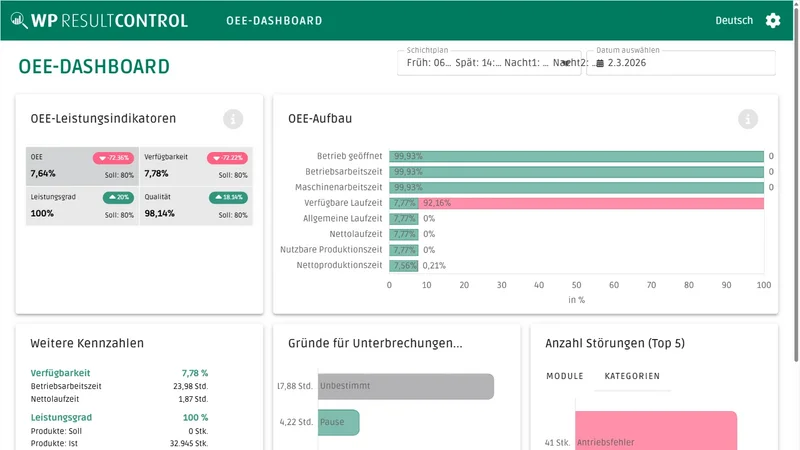This screenshot has height=450, width=800.
Task: Open settings via the gear icon
Action: click(x=772, y=20)
